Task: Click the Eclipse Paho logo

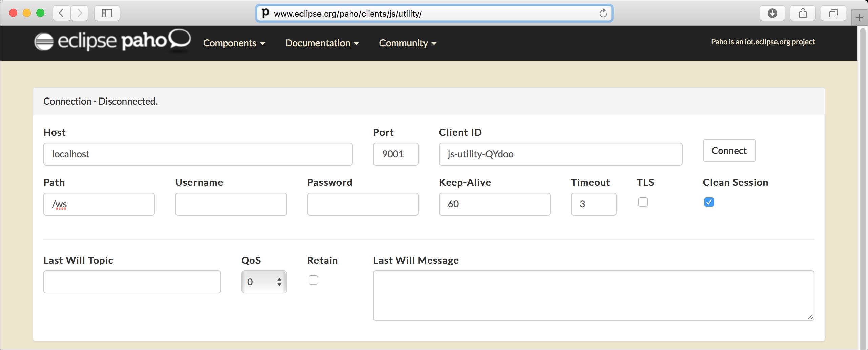Action: tap(112, 41)
